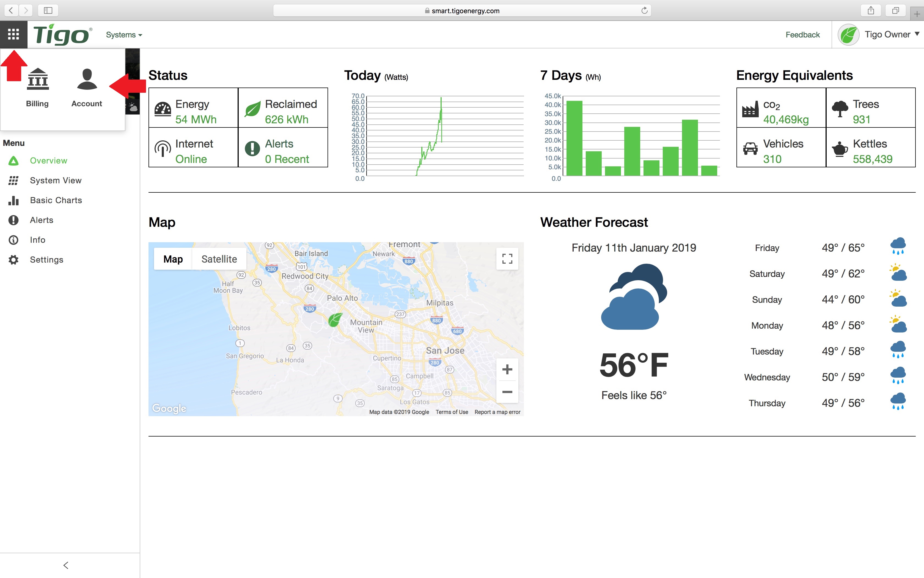Open Settings from the menu
The height and width of the screenshot is (578, 924).
[46, 260]
